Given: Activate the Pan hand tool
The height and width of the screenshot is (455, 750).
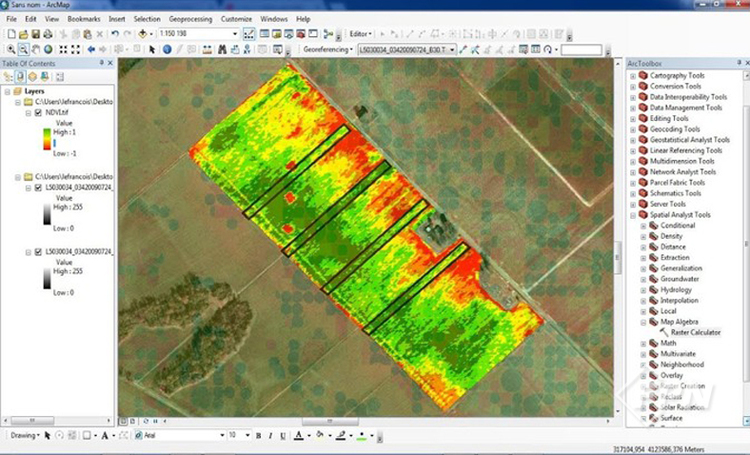Looking at the screenshot, I should point(37,49).
